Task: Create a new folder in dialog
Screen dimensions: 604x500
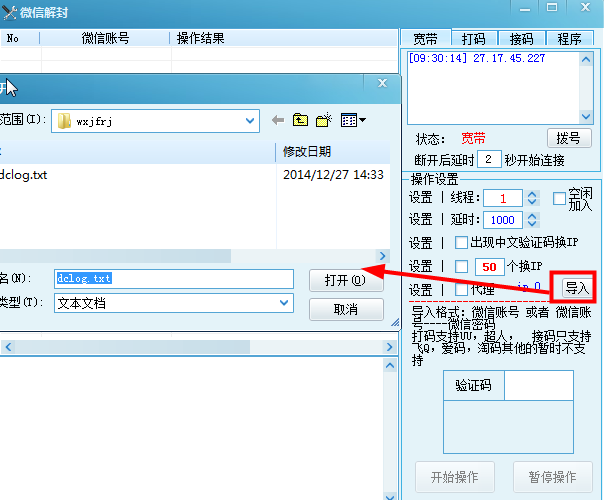Action: coord(323,121)
